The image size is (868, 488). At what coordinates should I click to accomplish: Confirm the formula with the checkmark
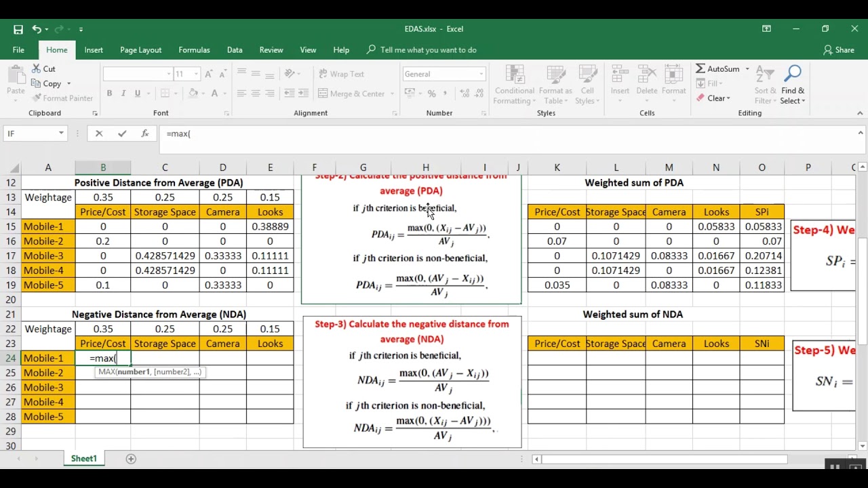(122, 134)
